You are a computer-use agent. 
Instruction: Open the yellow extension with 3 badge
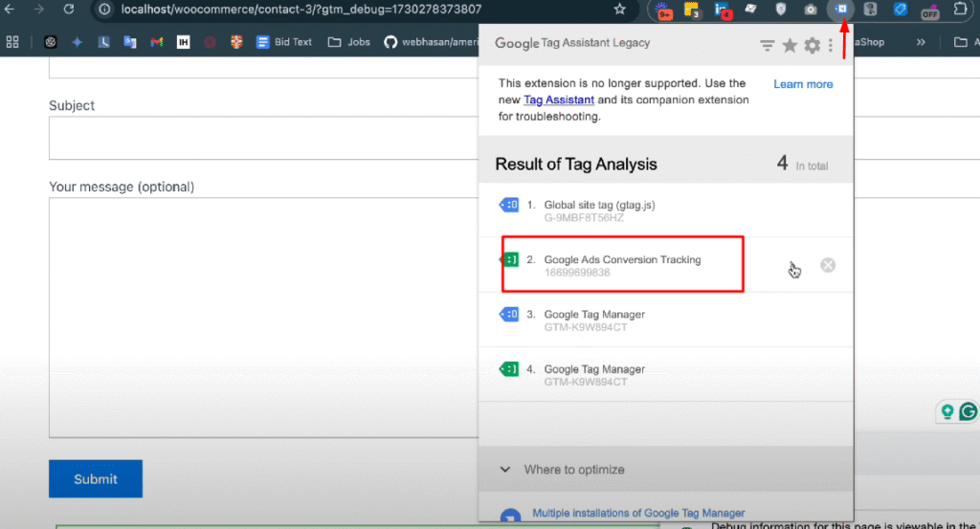(692, 10)
